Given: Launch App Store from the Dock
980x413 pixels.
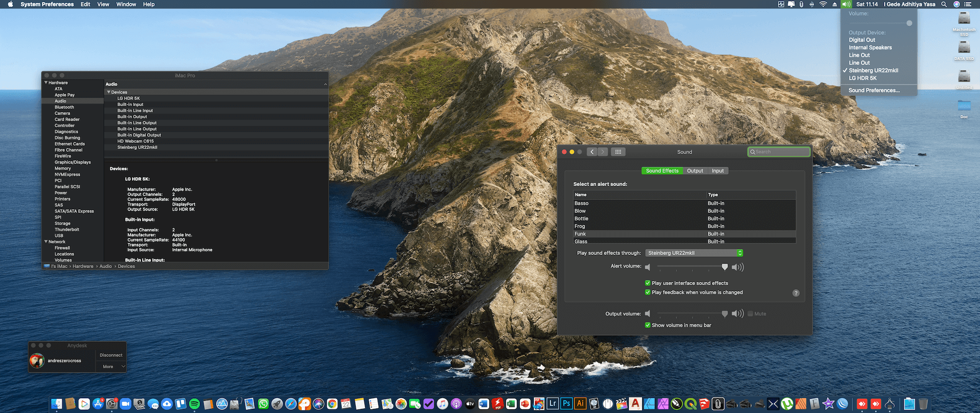Looking at the screenshot, I should [98, 404].
